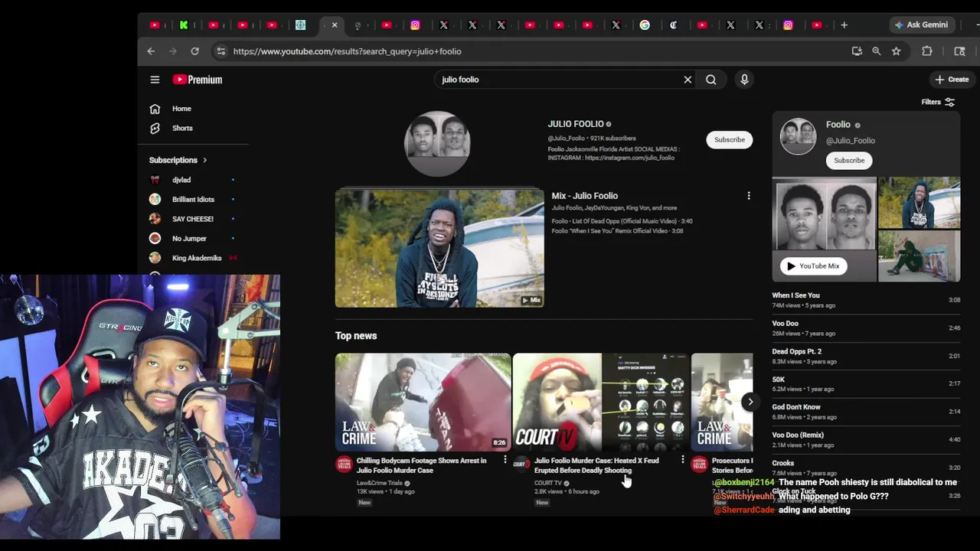The image size is (980, 551).
Task: Open Chrome extensions puzzle icon
Action: [926, 51]
